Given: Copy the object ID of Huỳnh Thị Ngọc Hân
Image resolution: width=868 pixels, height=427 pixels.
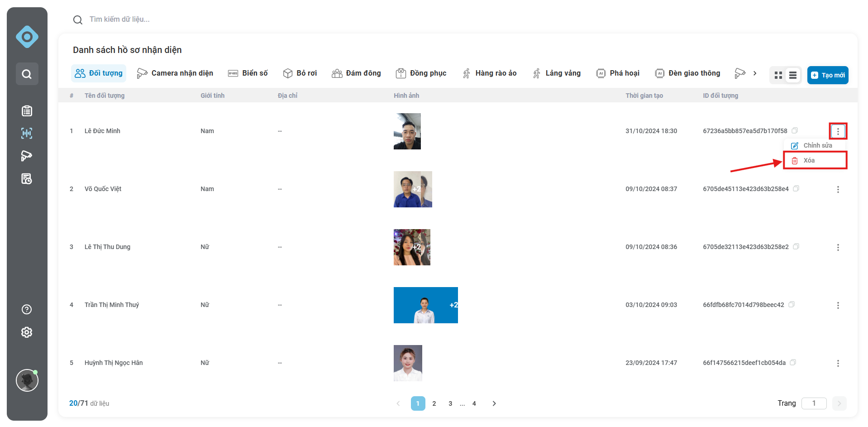Looking at the screenshot, I should pyautogui.click(x=793, y=363).
